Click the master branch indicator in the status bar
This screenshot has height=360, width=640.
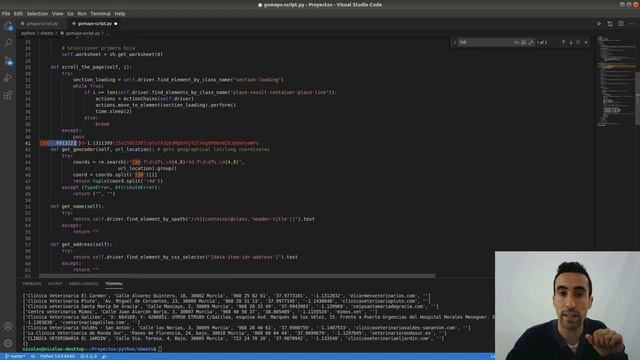[x=15, y=356]
